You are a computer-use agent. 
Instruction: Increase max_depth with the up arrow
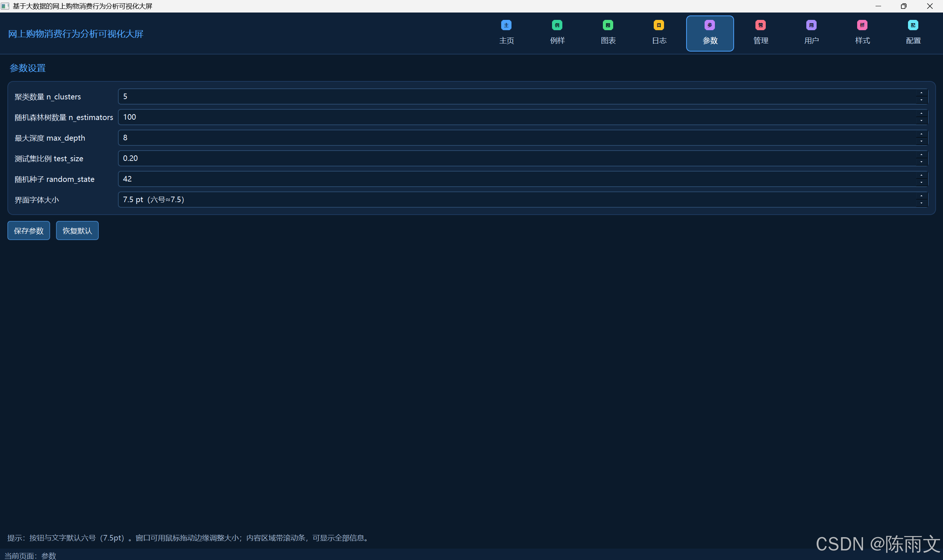tap(921, 134)
